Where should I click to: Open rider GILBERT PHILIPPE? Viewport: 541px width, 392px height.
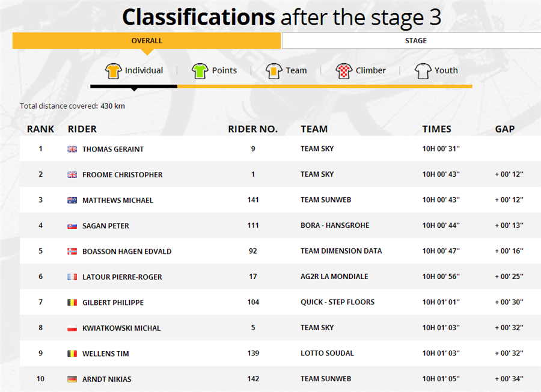[x=113, y=302]
